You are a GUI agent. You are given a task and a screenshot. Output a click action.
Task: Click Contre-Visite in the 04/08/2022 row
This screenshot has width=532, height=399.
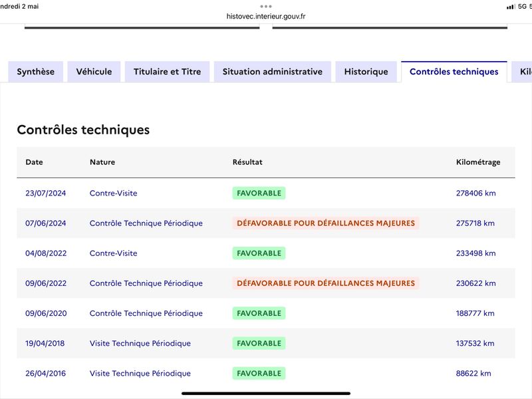[x=113, y=253]
